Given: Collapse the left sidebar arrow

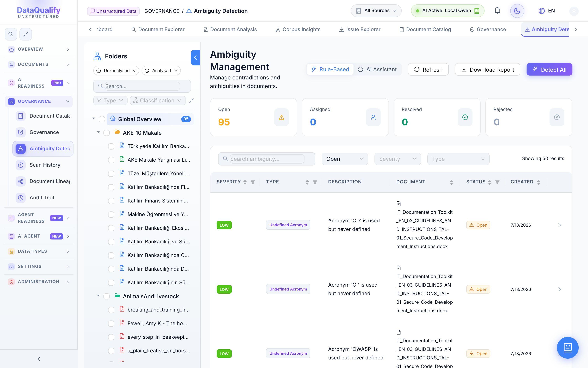Looking at the screenshot, I should click(39, 359).
